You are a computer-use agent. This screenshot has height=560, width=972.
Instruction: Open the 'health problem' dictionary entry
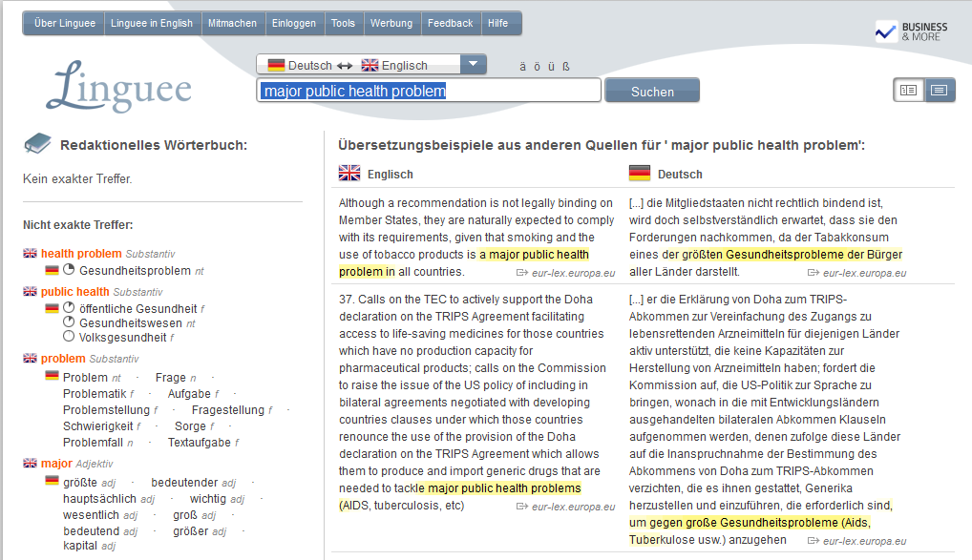pyautogui.click(x=81, y=254)
